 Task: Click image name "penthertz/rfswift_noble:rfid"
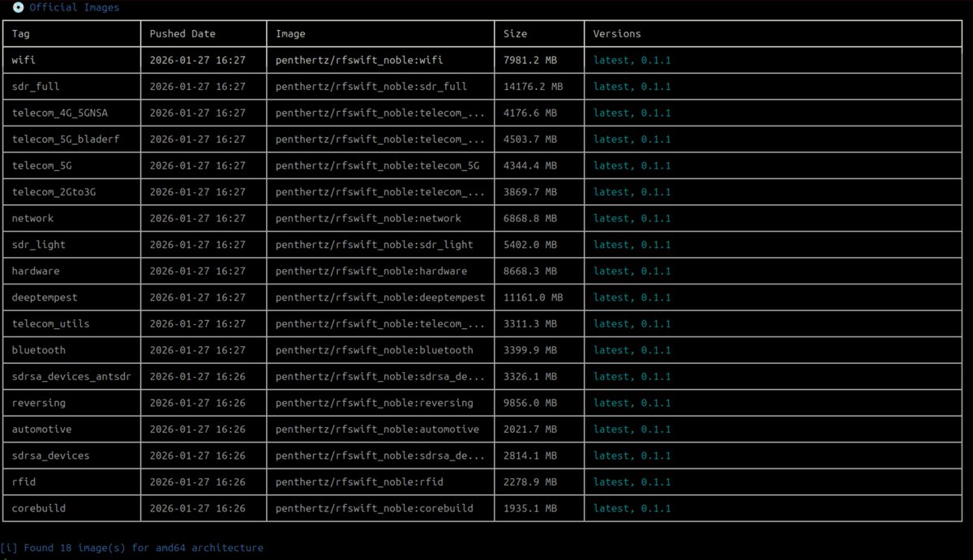359,481
